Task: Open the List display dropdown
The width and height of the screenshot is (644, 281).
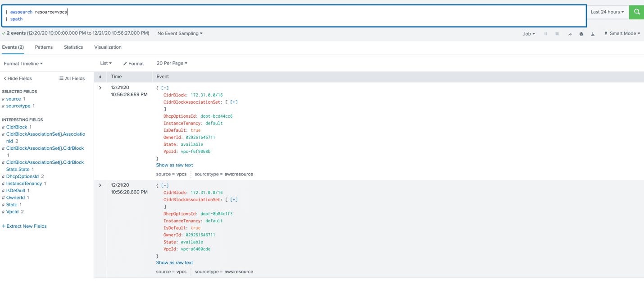Action: coord(106,64)
